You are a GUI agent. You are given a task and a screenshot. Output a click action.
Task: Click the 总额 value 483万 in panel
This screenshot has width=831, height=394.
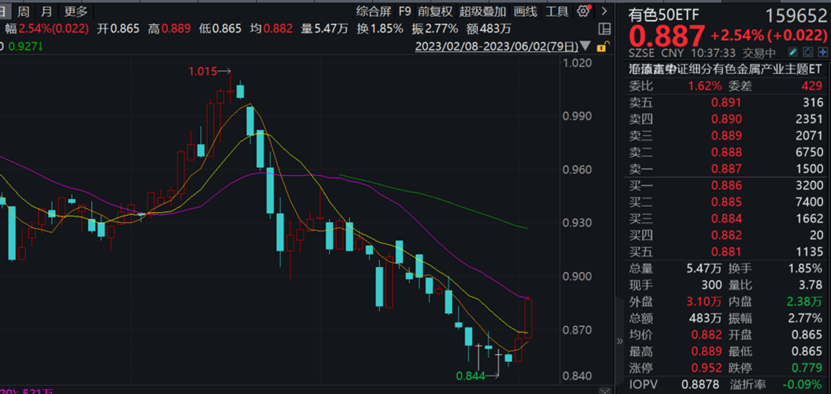[x=706, y=318]
